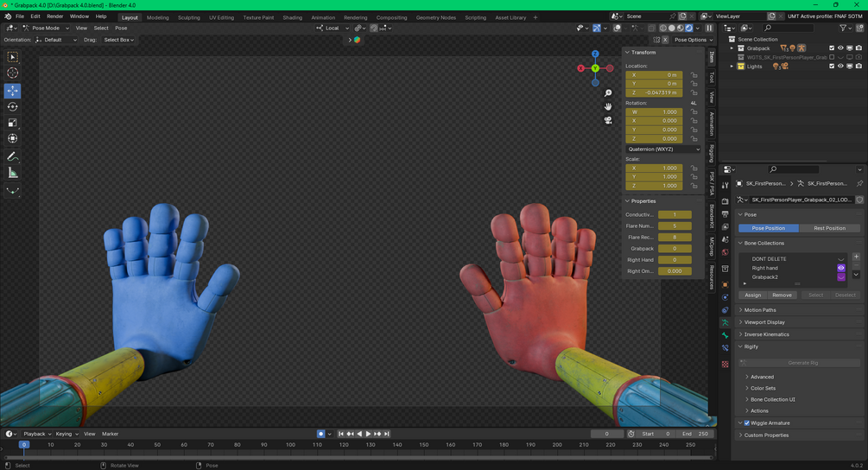This screenshot has height=470, width=868.
Task: Click the viewport zoom magnifier icon
Action: point(608,93)
